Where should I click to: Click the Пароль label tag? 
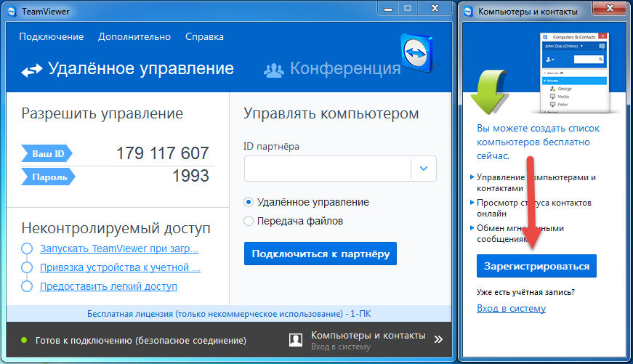49,177
